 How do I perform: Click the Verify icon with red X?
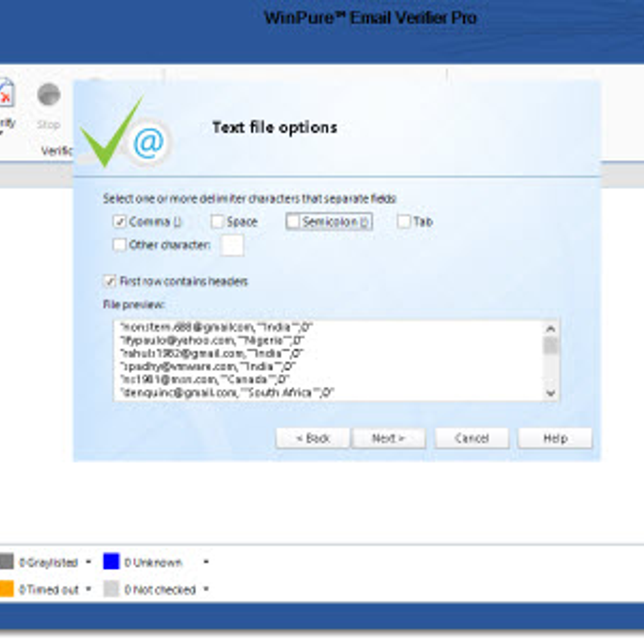pyautogui.click(x=6, y=93)
